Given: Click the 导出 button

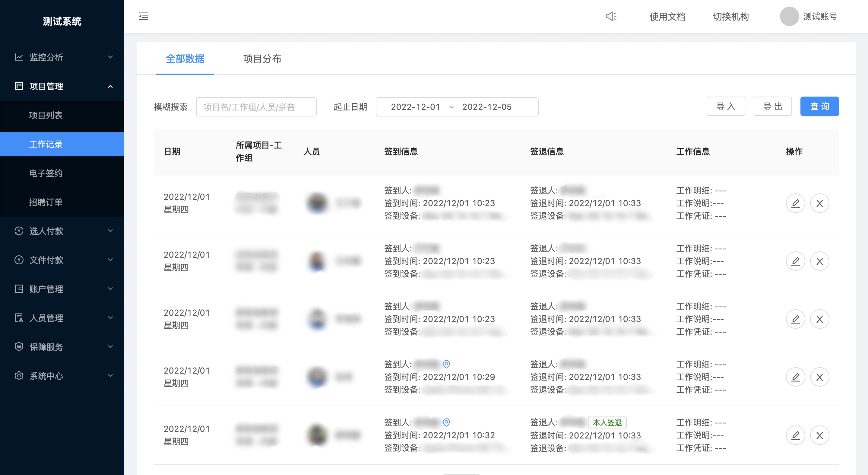Looking at the screenshot, I should (772, 107).
